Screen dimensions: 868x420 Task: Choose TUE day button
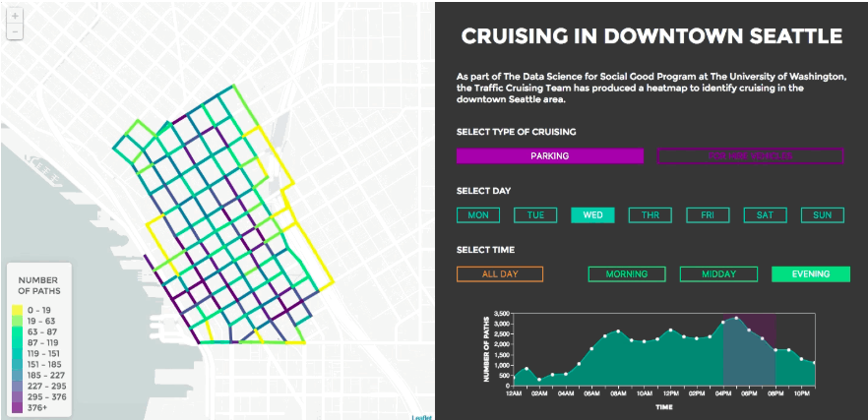pos(535,215)
